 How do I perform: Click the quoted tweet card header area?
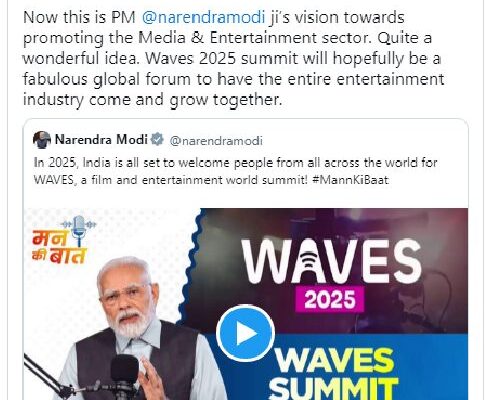coord(246,140)
